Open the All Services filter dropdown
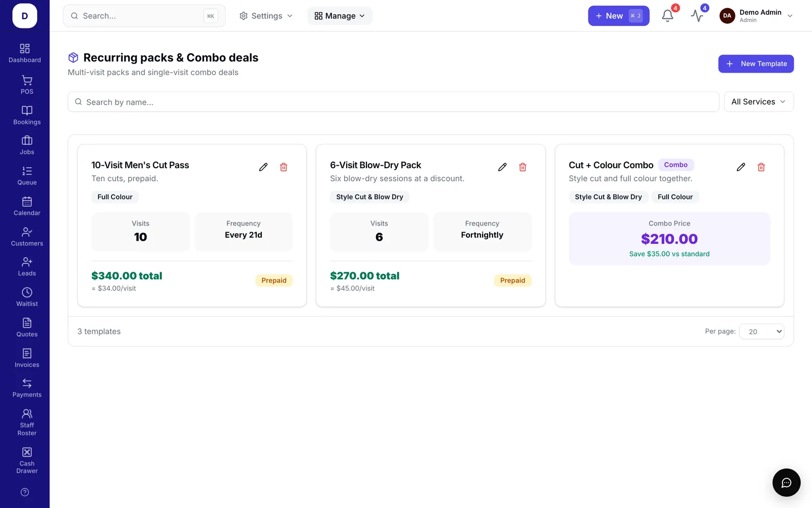Screen dimensions: 812x508 (759, 102)
